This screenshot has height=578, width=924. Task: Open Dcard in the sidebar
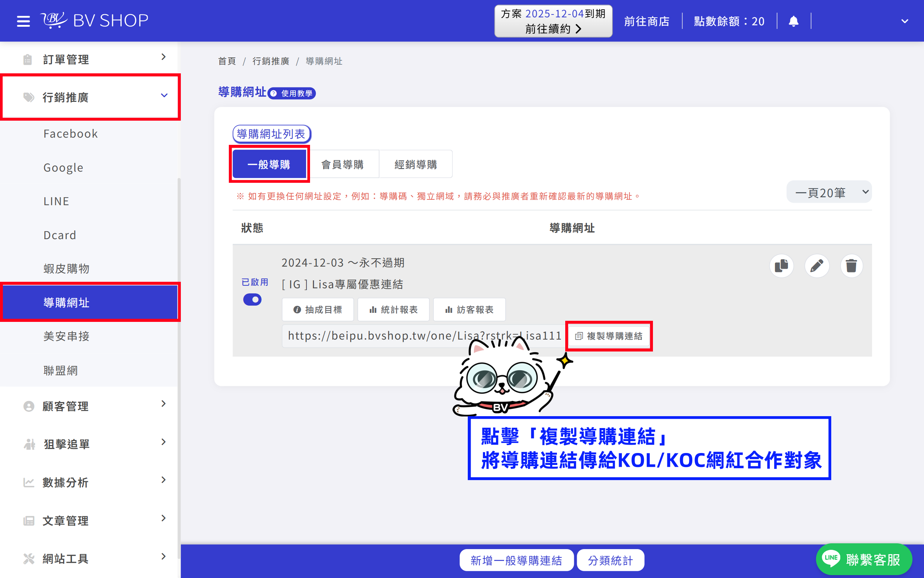[x=60, y=235]
